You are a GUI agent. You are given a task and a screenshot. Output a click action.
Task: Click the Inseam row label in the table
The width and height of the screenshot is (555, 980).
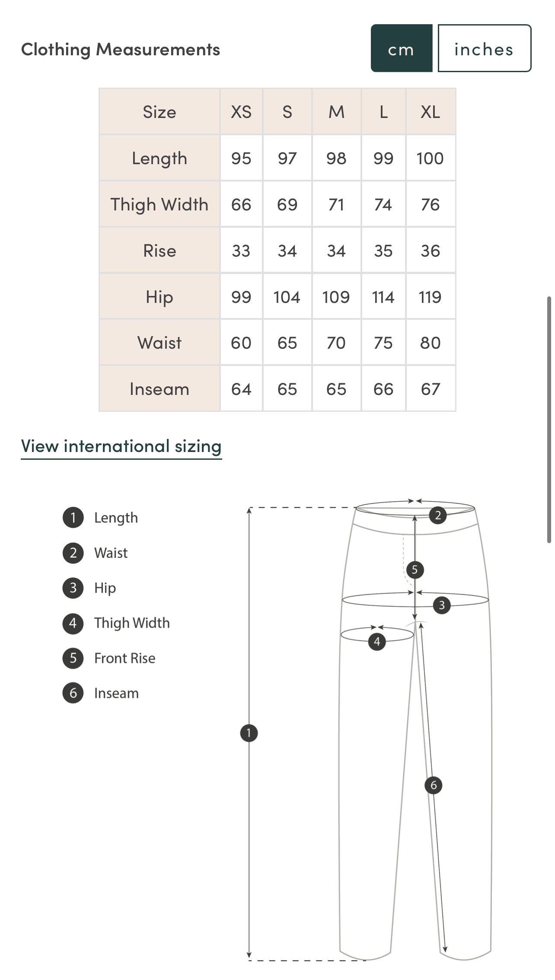pos(159,389)
